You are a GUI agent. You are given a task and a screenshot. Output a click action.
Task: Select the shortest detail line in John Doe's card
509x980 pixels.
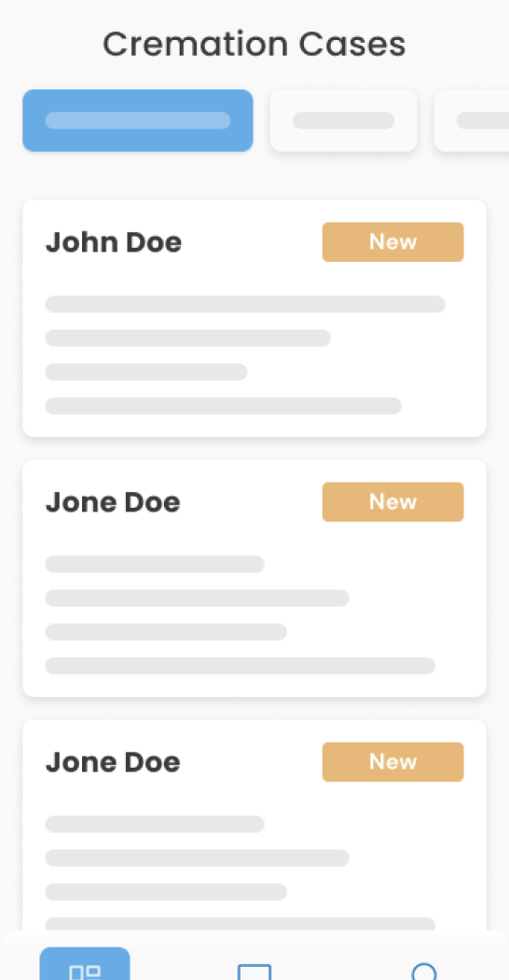[146, 372]
